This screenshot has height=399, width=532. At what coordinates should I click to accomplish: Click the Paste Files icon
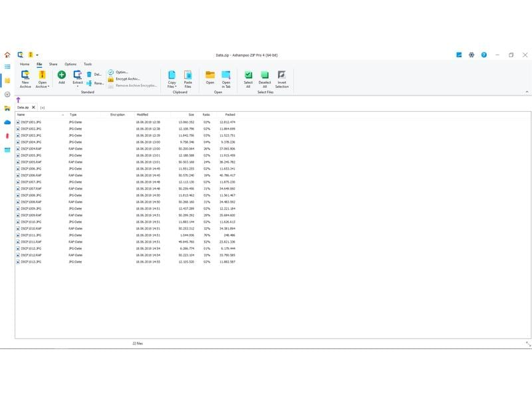coord(188,74)
